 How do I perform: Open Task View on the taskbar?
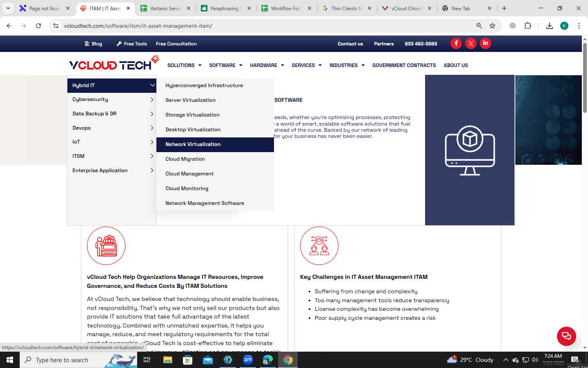147,360
